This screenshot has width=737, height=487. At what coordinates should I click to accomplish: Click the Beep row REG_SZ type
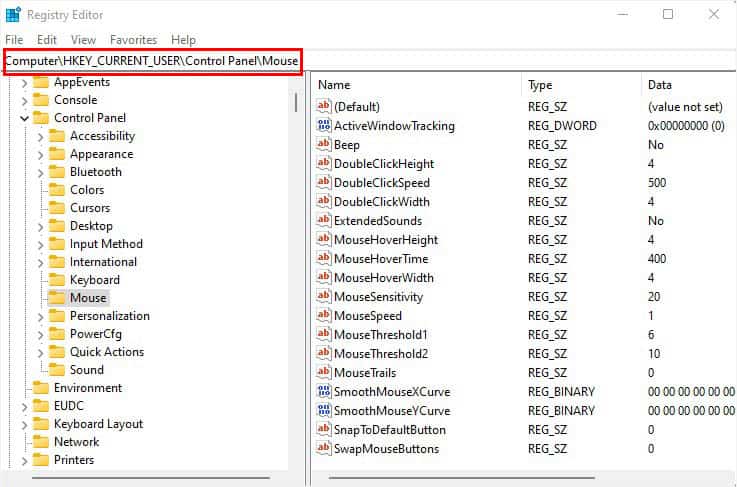pos(548,145)
